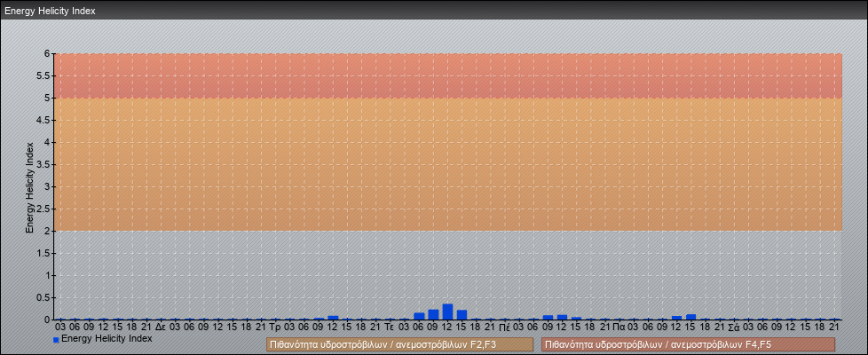Click the bar at hour 12 after Πα
Viewport: 868px width, 355px height.
pyautogui.click(x=677, y=318)
